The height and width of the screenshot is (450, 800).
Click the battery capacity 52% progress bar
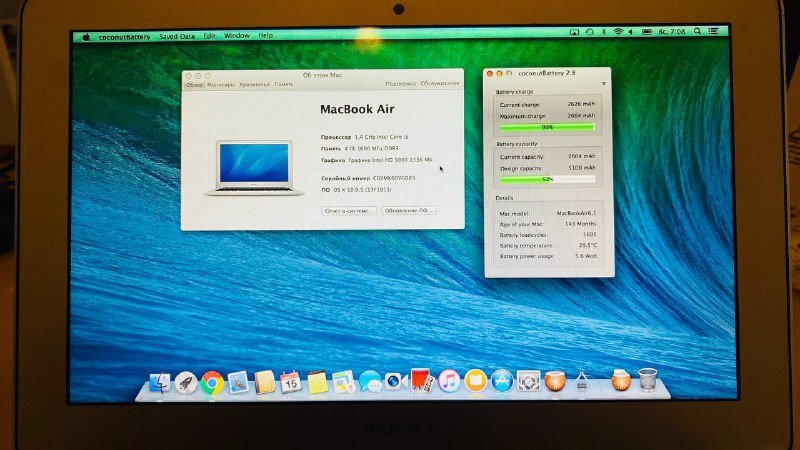pos(547,179)
